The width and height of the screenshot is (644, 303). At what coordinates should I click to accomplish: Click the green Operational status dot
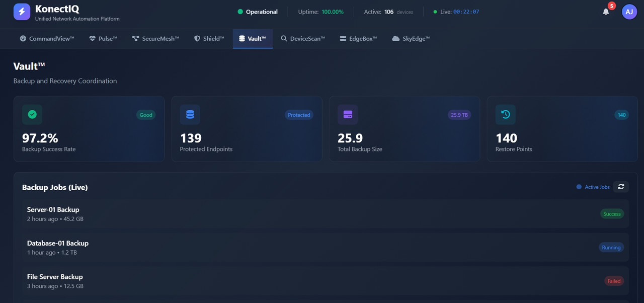click(x=240, y=12)
